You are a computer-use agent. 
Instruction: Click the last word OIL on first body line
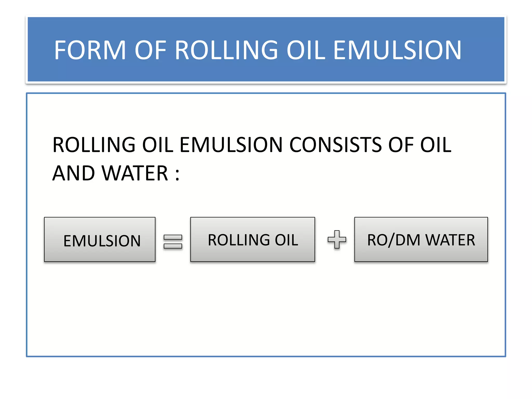[x=436, y=145]
